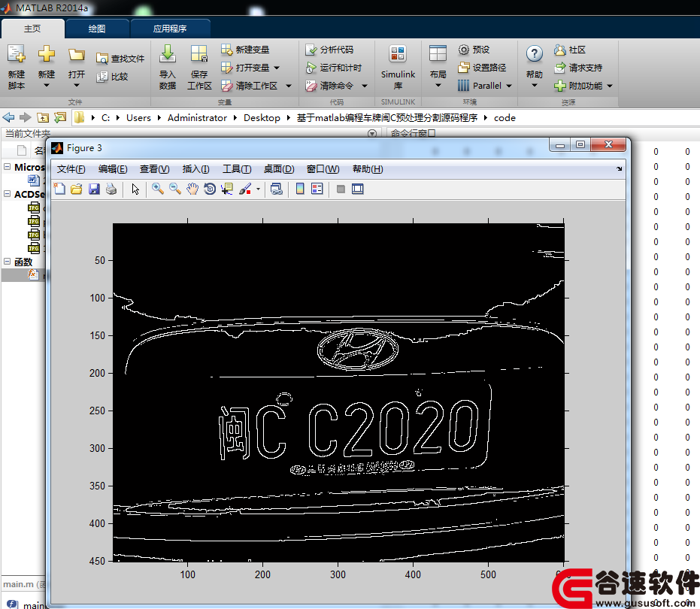Open the 桌面(D) menu in Figure 3
The width and height of the screenshot is (700, 609).
[x=279, y=169]
